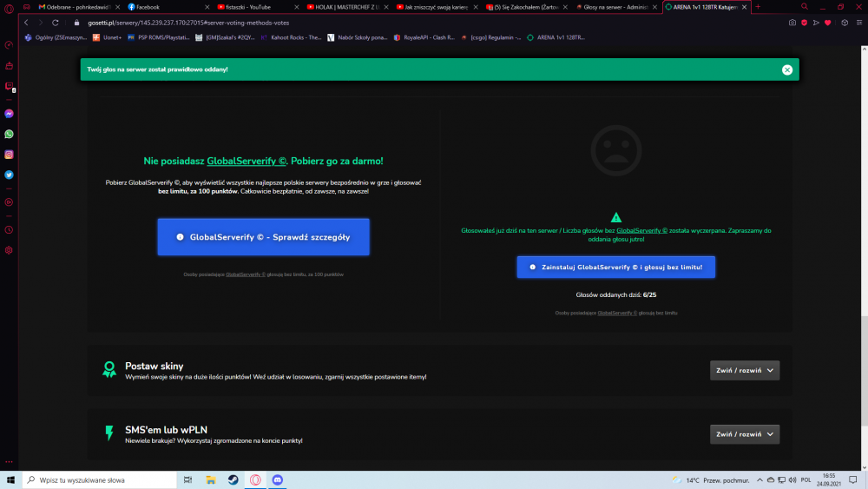Click the Windows taskbar search box

(x=100, y=480)
